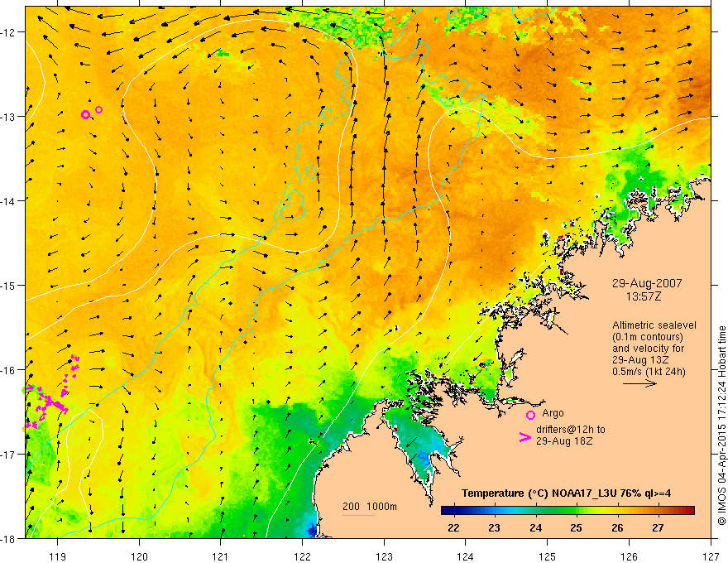Click the colorbar tick label 23
Image resolution: width=728 pixels, height=563 pixels.
[x=495, y=527]
